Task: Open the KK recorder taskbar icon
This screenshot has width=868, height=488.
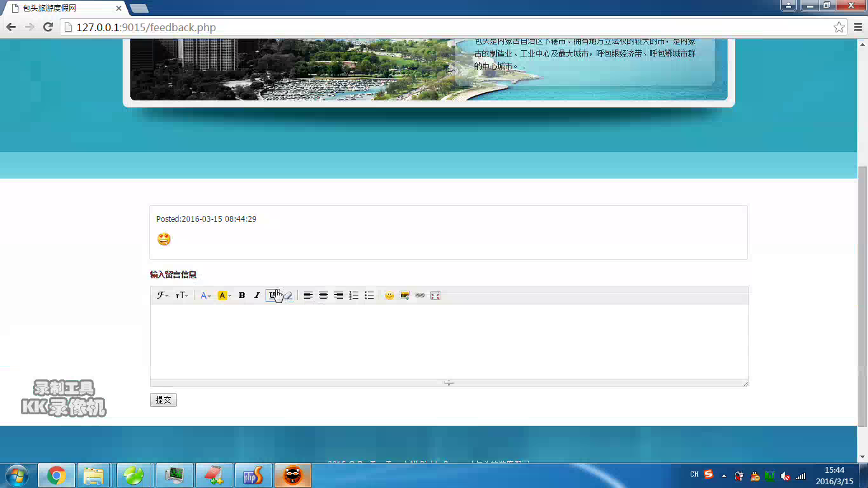Action: click(293, 475)
